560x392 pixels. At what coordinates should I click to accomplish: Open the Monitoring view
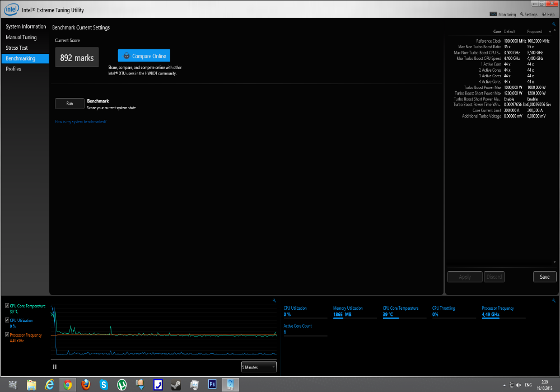[503, 15]
